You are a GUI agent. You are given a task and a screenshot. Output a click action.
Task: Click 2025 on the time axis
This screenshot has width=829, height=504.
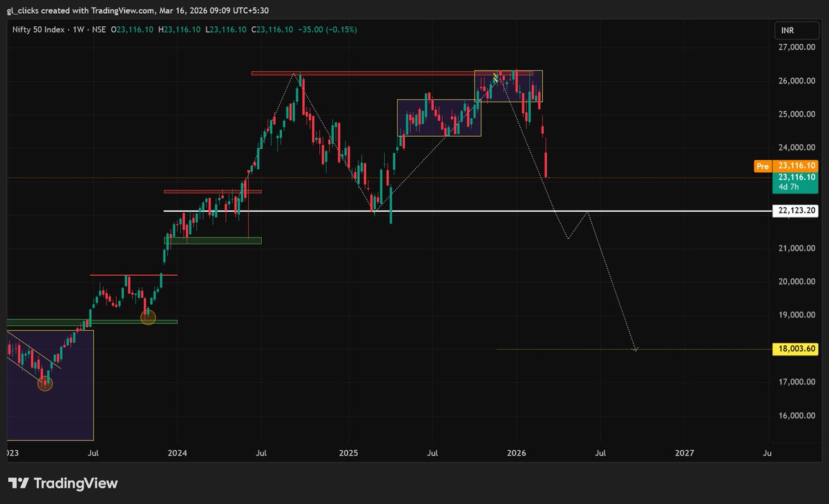click(x=349, y=453)
